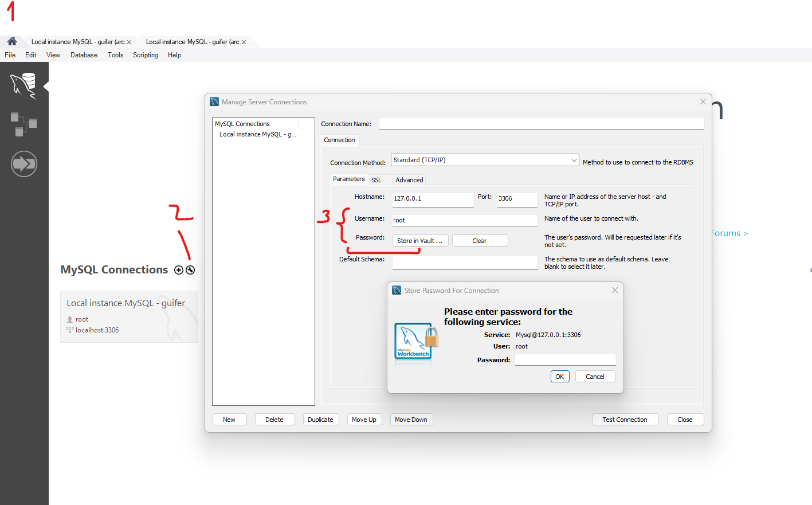Close the Manage Server Connections dialog
Viewport: 812px width, 505px height.
coord(703,101)
